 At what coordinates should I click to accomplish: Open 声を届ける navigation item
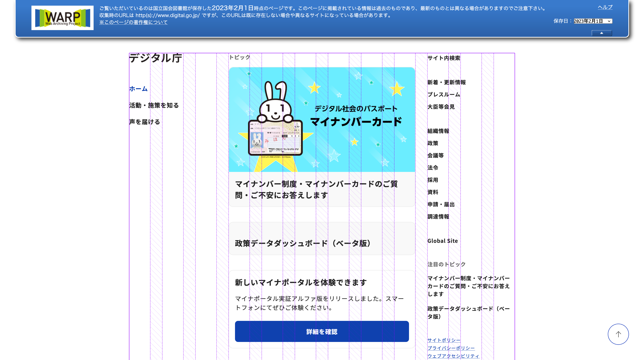click(144, 122)
